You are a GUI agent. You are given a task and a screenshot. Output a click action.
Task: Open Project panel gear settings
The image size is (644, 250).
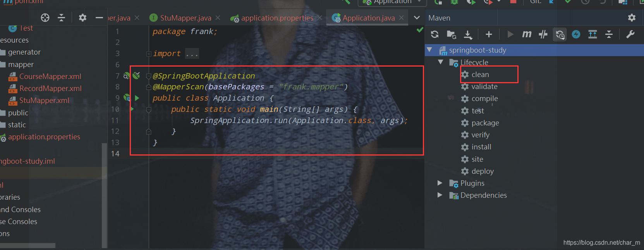pos(82,18)
